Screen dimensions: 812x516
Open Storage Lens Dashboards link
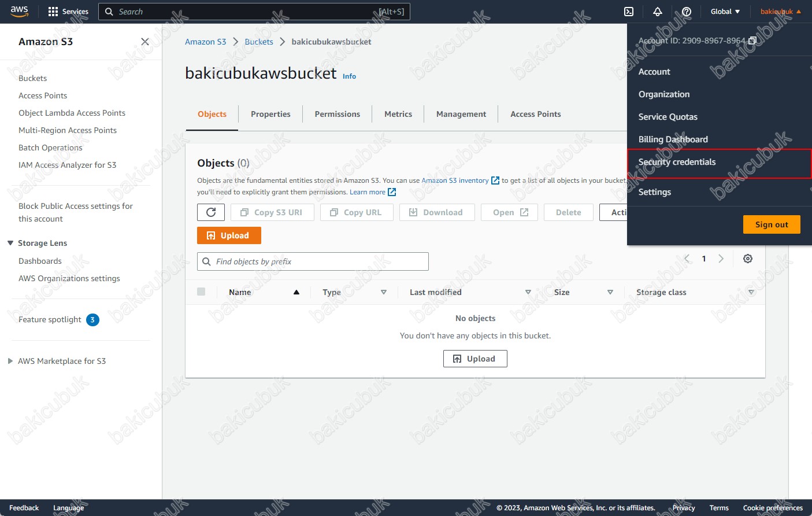click(40, 261)
